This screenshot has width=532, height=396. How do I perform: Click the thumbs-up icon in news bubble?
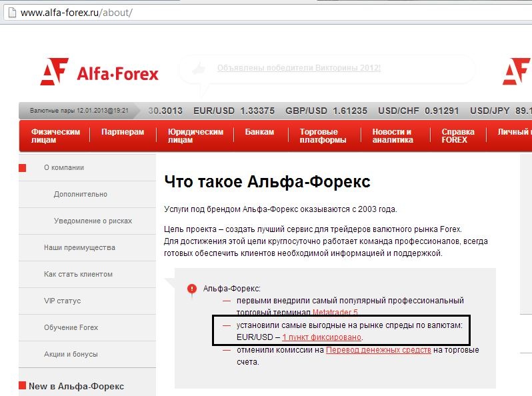pyautogui.click(x=199, y=69)
